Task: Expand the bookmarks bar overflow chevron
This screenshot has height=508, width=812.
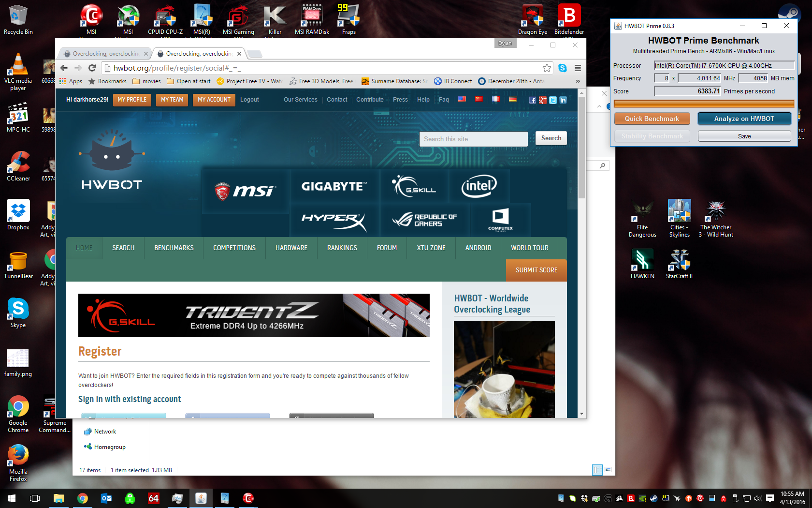Action: [578, 81]
